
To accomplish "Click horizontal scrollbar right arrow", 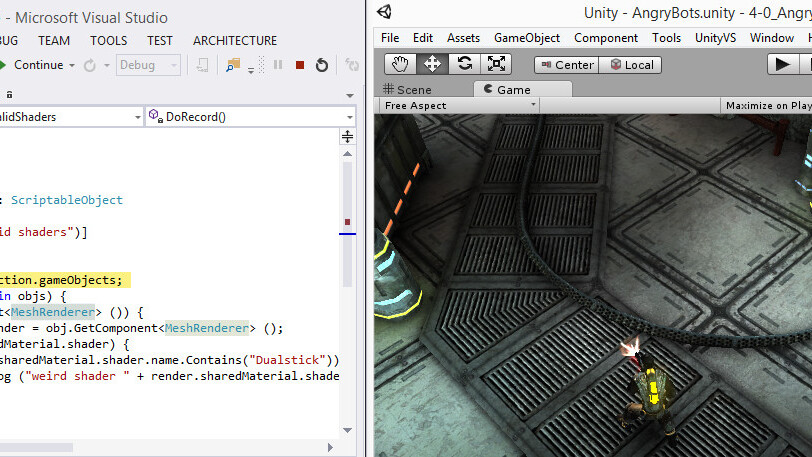I will point(330,448).
